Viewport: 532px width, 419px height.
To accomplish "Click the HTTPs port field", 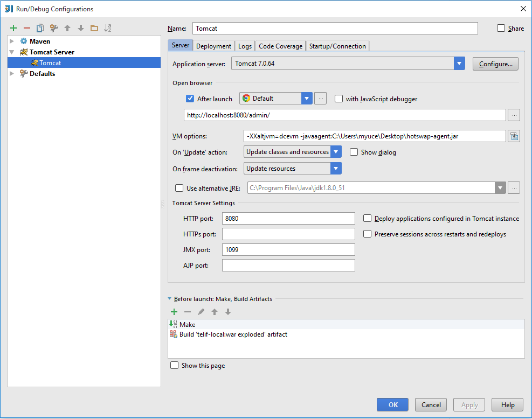I will [288, 234].
